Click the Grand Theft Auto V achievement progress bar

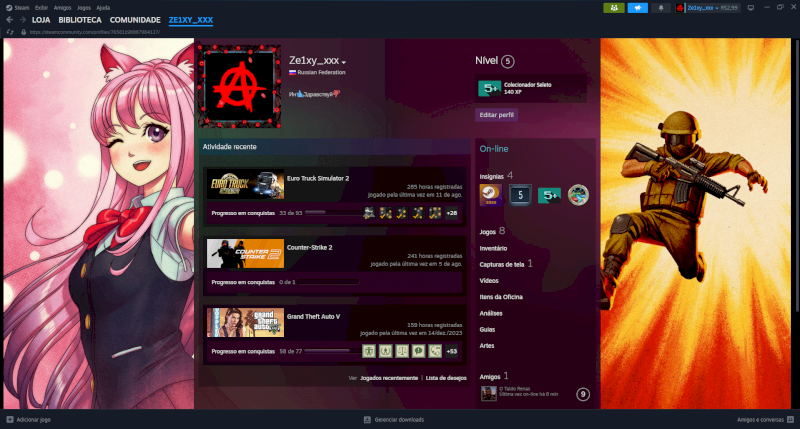pos(334,351)
